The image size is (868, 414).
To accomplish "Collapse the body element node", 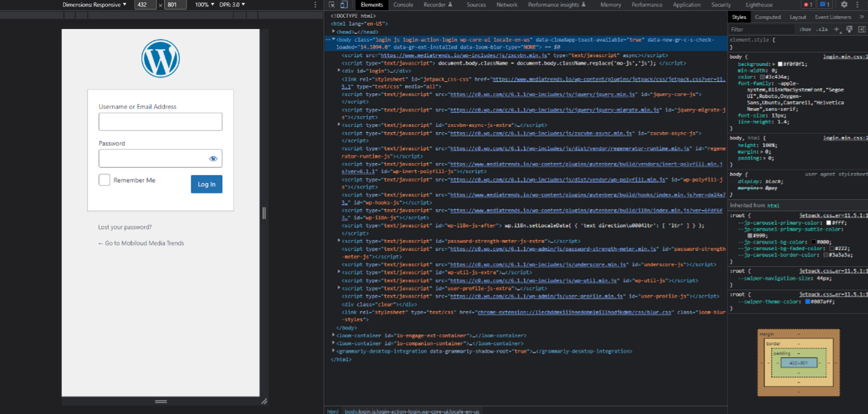I will [x=333, y=39].
